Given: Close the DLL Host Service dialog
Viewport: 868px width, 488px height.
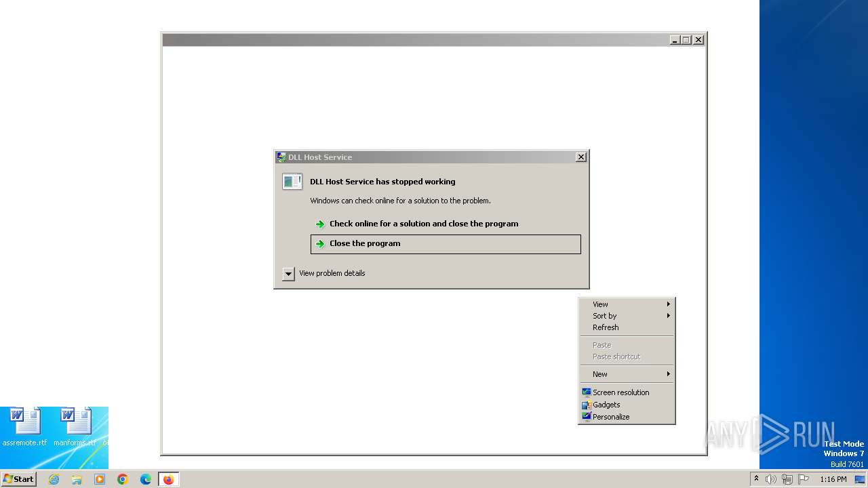Looking at the screenshot, I should coord(581,157).
